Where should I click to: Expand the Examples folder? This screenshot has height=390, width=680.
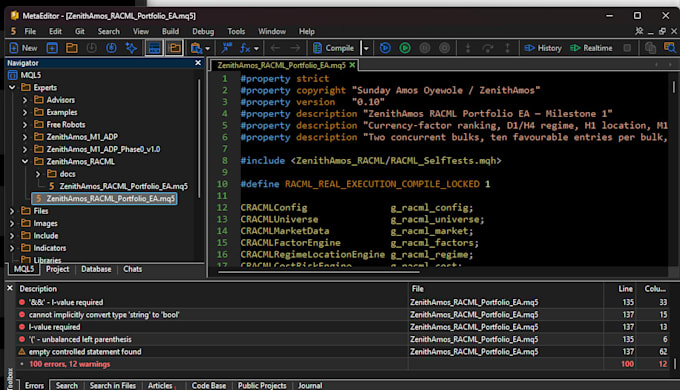[25, 112]
